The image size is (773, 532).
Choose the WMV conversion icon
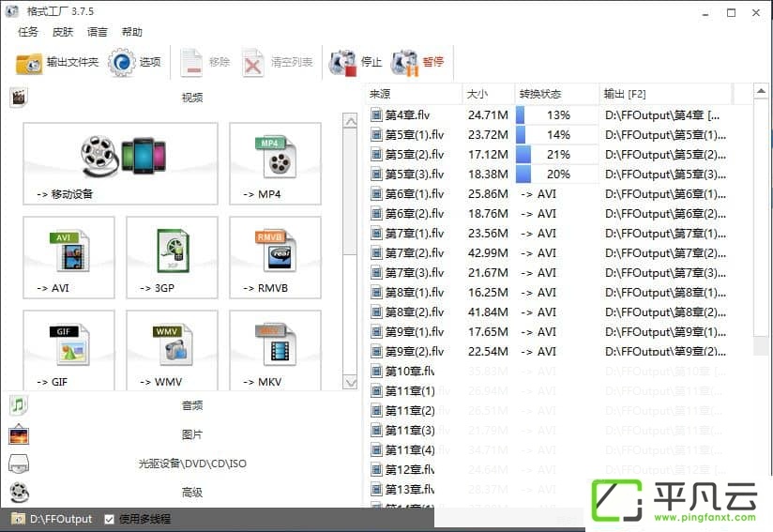(x=172, y=350)
